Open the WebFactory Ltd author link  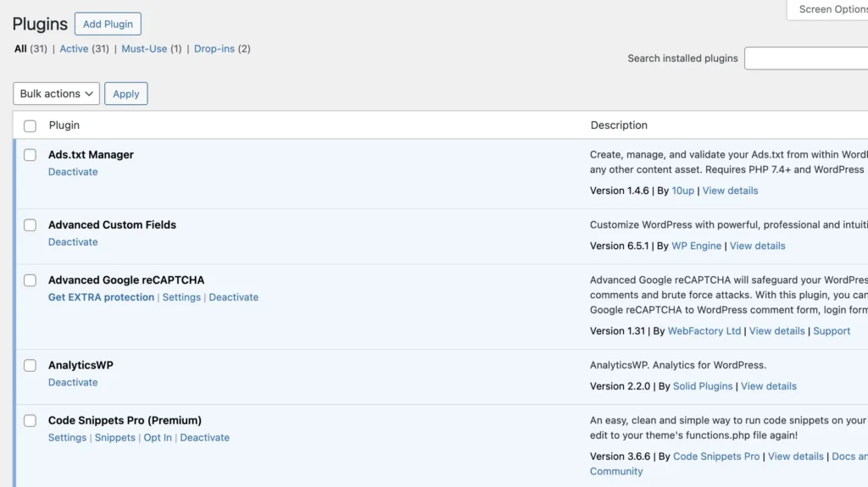coord(704,331)
